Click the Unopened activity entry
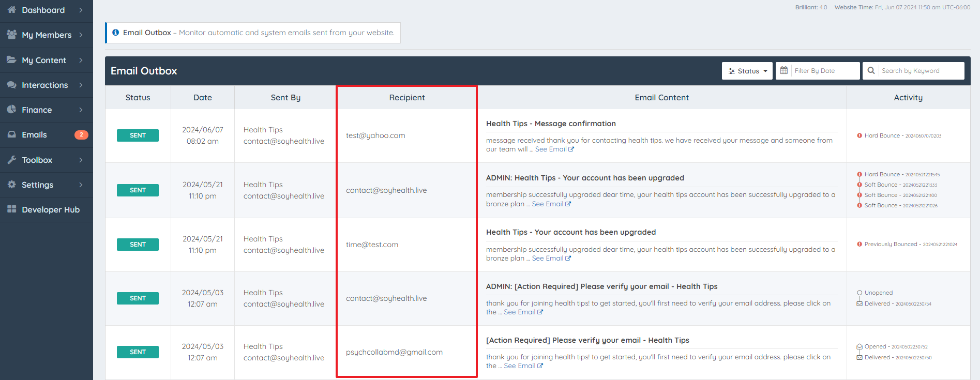 (x=875, y=293)
